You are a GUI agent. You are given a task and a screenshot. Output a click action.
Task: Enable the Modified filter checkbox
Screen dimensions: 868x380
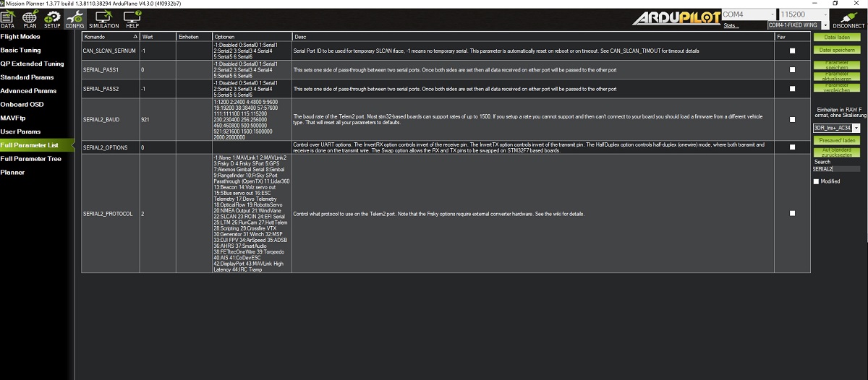[x=817, y=181]
